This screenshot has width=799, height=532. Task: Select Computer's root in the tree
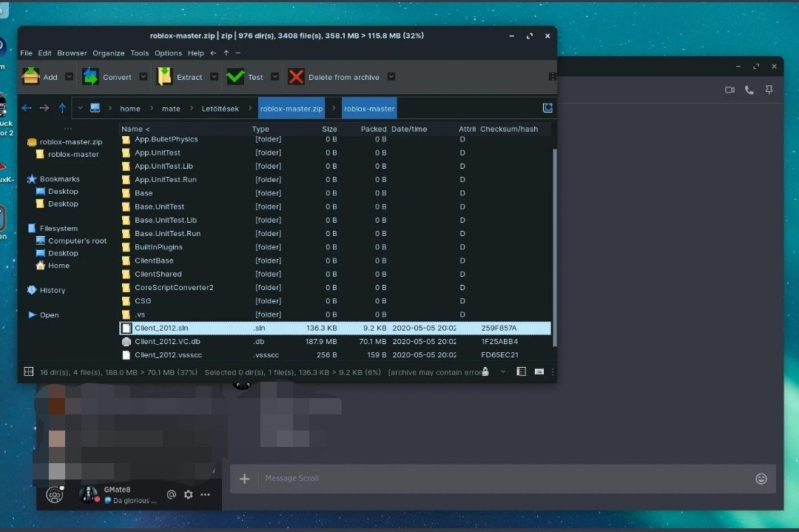(x=71, y=240)
